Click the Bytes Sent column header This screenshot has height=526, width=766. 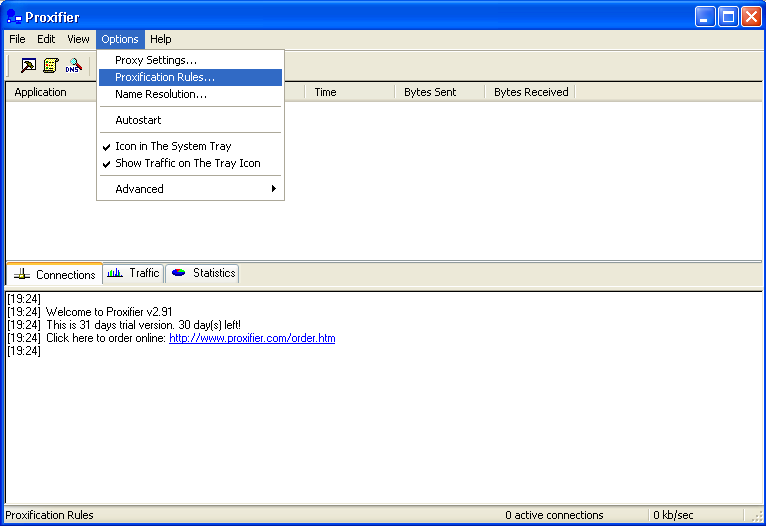coord(440,92)
